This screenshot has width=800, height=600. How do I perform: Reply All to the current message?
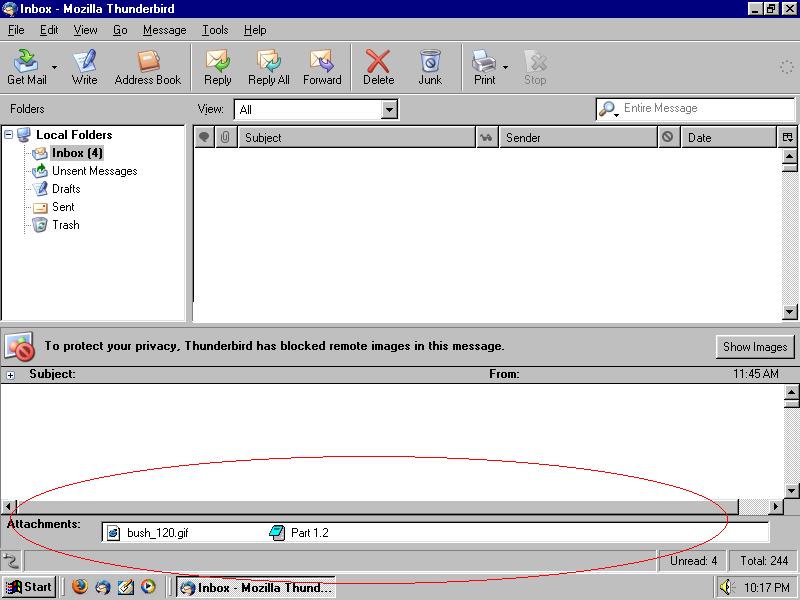268,67
